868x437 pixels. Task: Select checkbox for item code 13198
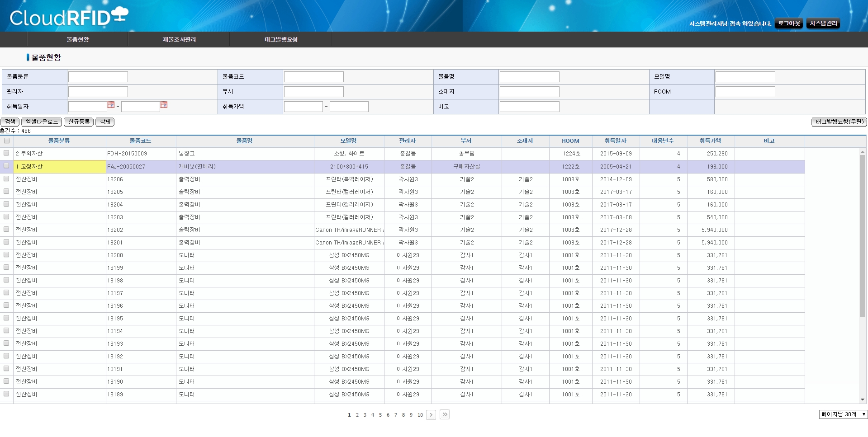click(x=6, y=280)
